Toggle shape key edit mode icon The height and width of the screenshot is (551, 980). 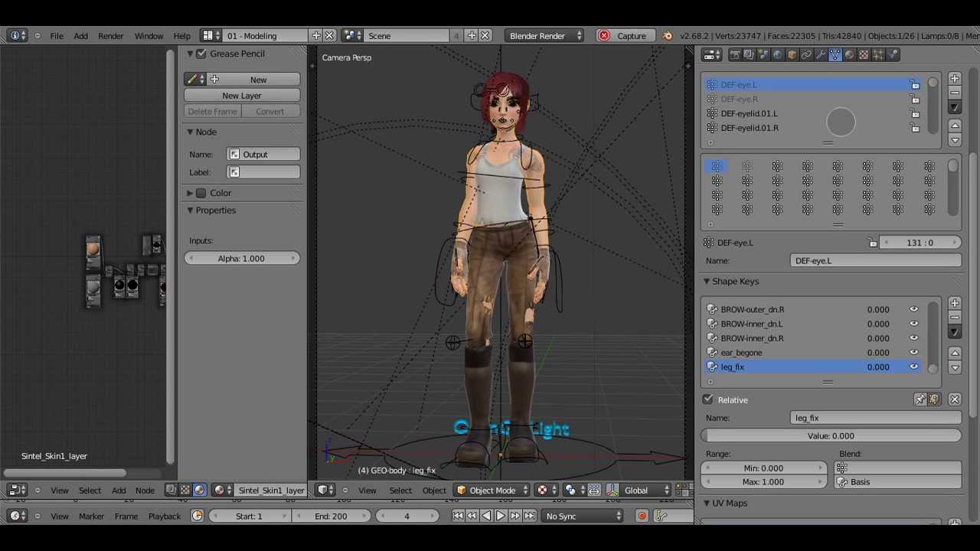(x=933, y=399)
